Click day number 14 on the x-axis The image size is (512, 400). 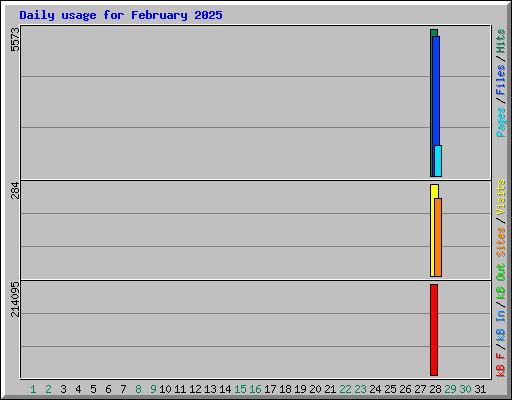(x=225, y=389)
